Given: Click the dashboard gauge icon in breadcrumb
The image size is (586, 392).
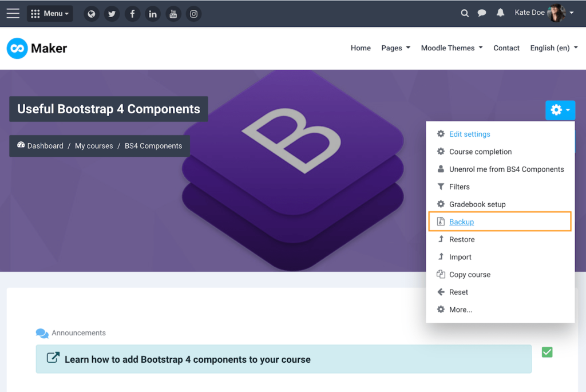Looking at the screenshot, I should [21, 145].
